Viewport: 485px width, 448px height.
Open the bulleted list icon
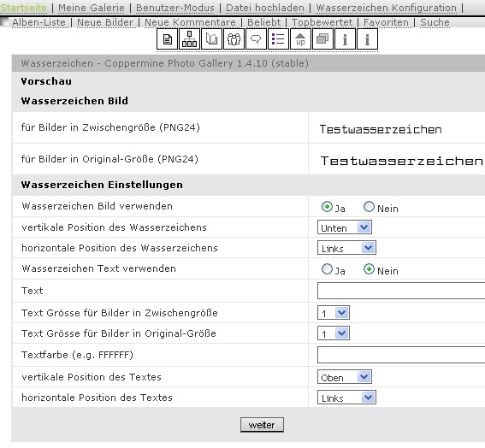click(278, 39)
